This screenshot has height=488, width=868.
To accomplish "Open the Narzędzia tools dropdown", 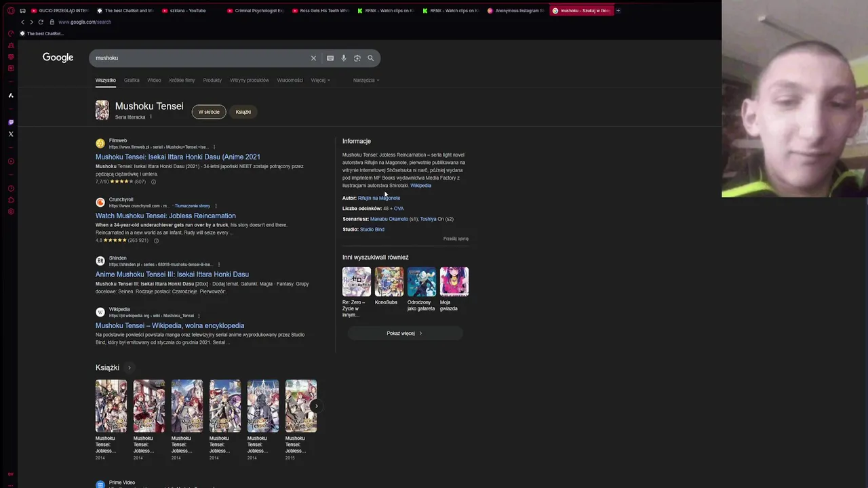I will [366, 80].
